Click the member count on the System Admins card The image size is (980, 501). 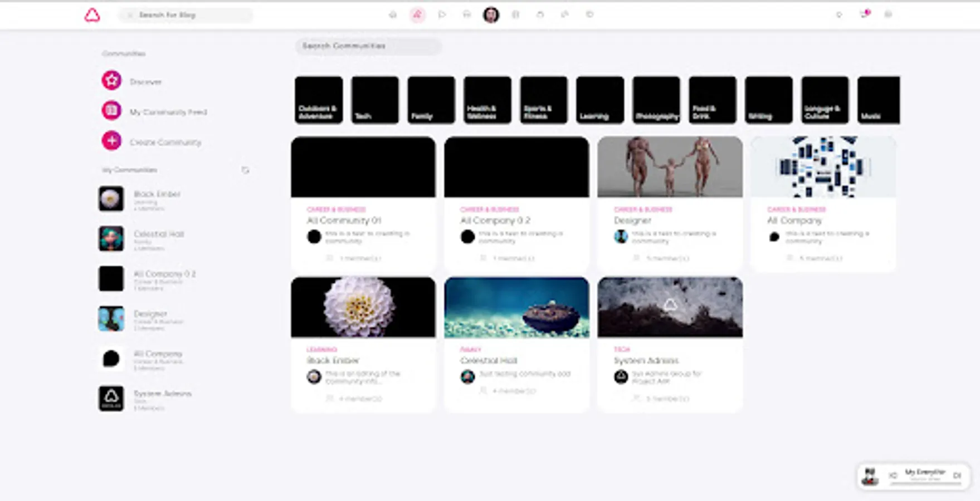pos(667,399)
